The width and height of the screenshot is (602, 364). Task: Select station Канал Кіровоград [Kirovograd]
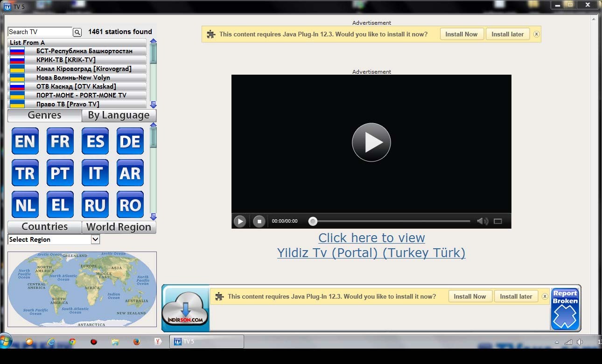77,69
